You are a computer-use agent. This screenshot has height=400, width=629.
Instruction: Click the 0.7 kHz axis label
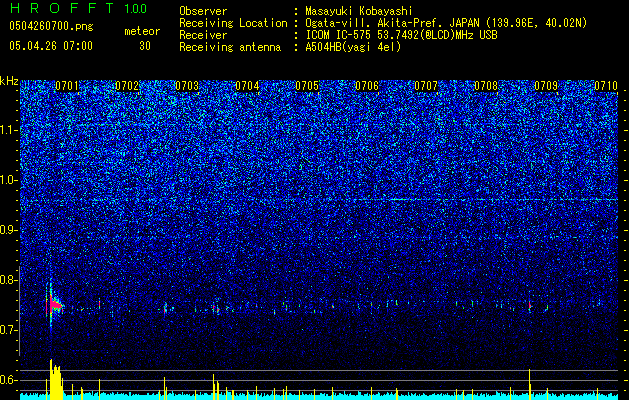9,330
